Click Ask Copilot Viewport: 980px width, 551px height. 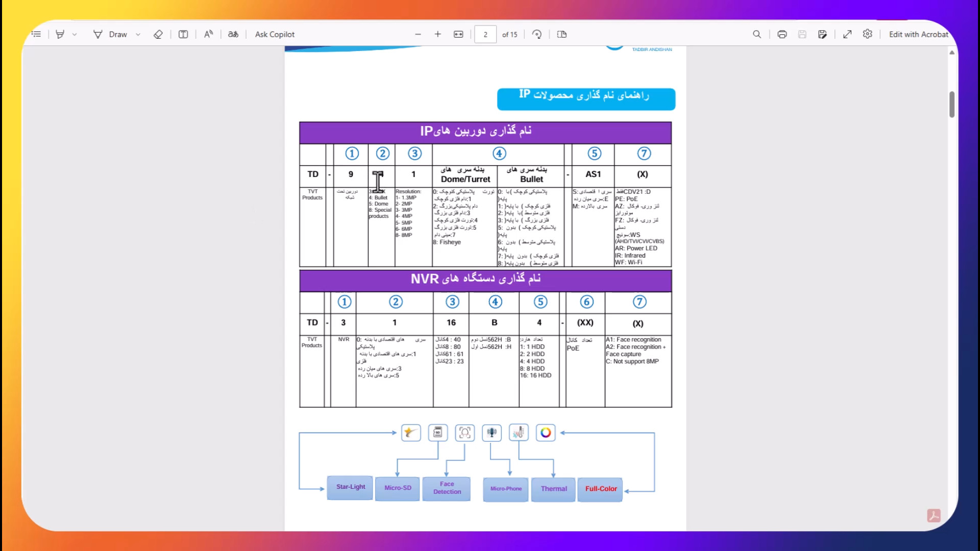point(275,34)
